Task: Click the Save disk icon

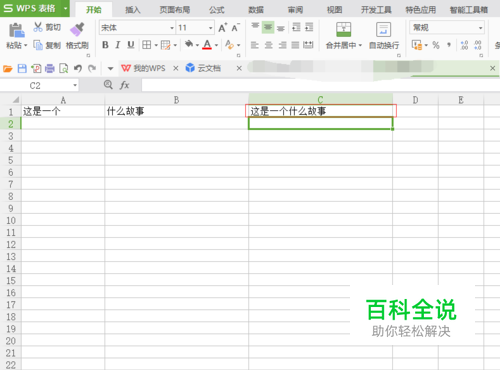Action: (x=22, y=69)
